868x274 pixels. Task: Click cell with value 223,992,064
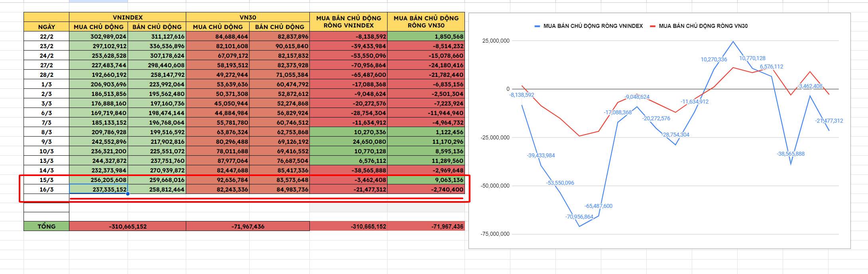(x=157, y=84)
